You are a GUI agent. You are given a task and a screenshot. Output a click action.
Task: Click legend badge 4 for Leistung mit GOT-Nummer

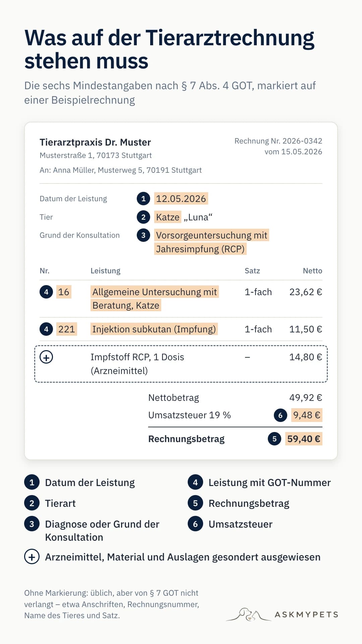(x=195, y=482)
